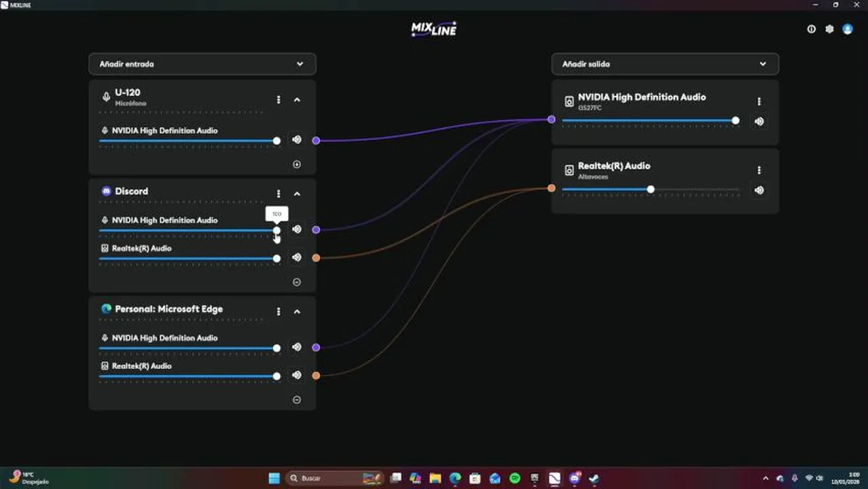Open Realtek(R) Audio output three-dot menu
This screenshot has height=489, width=868.
[x=759, y=170]
